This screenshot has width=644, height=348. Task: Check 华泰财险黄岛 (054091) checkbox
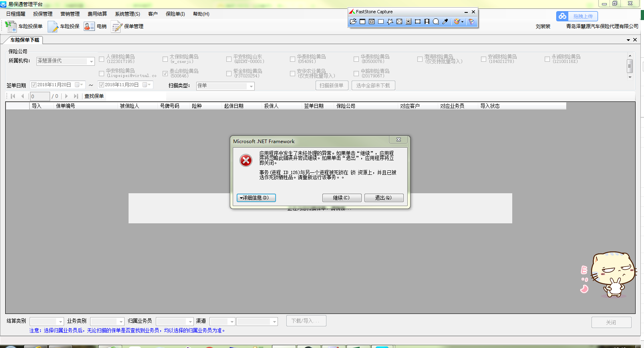[x=293, y=59]
